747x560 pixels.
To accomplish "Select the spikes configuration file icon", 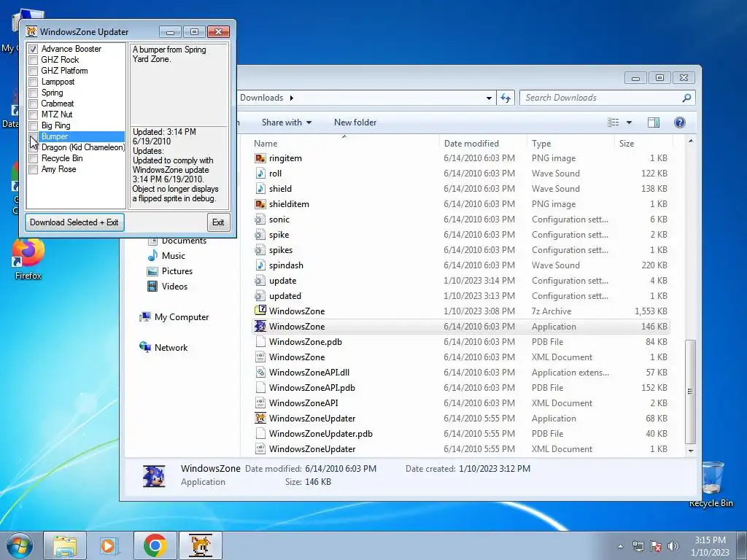I will (260, 250).
